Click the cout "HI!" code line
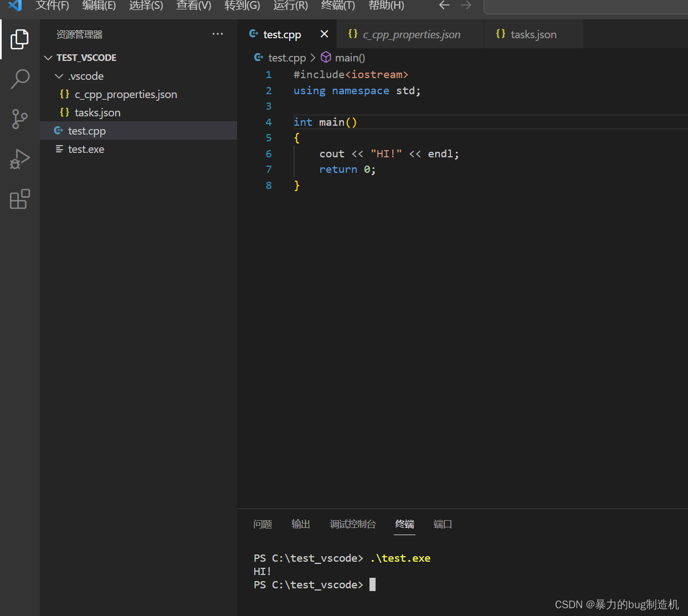The image size is (688, 616). click(x=389, y=153)
